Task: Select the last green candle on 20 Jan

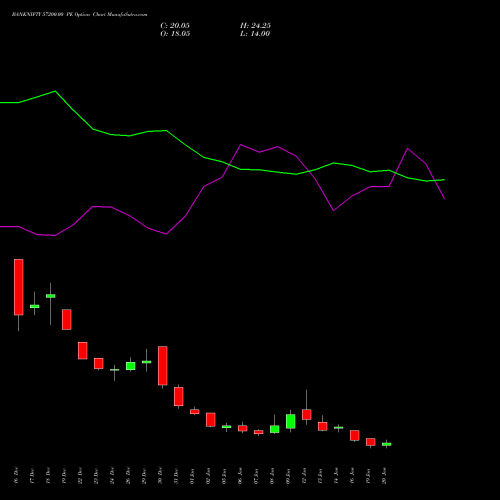Action: point(387,444)
